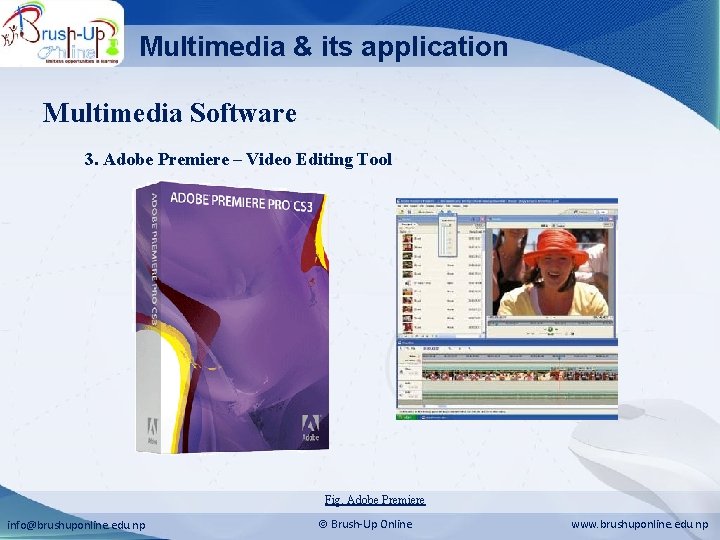This screenshot has height=540, width=720.
Task: Select '3. Adobe Premiere – Video Editing Tool' text
Action: click(238, 159)
